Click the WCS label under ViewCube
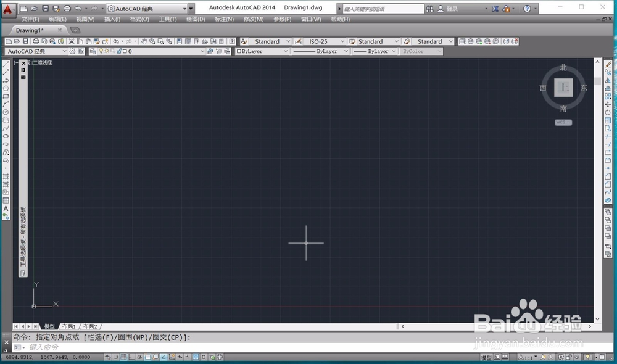617x364 pixels. 563,122
